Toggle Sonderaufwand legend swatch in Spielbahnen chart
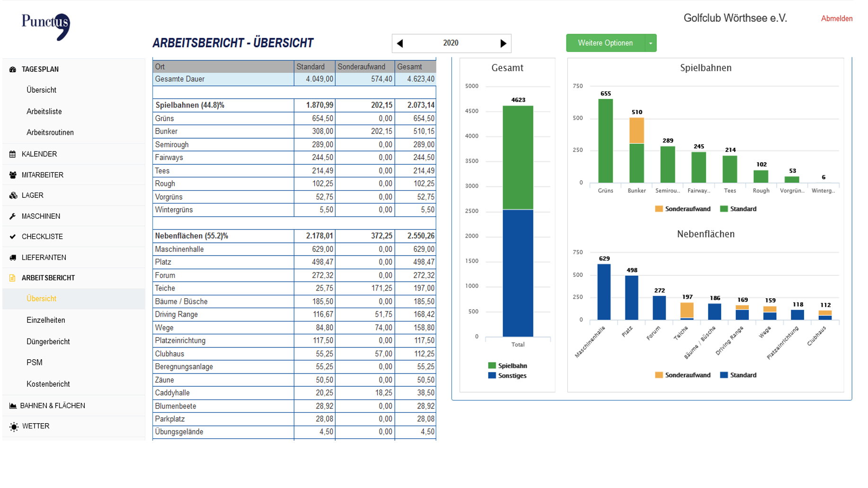Image resolution: width=868 pixels, height=488 pixels. [659, 209]
